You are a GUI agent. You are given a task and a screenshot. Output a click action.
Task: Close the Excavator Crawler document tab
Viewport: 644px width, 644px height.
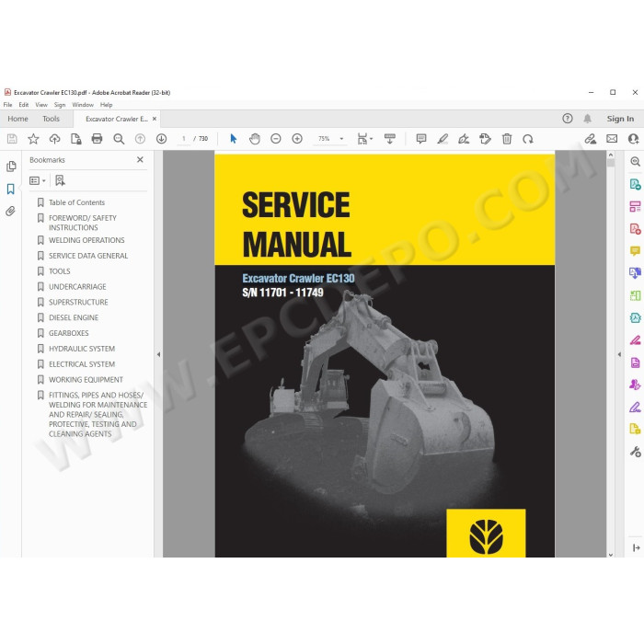155,119
